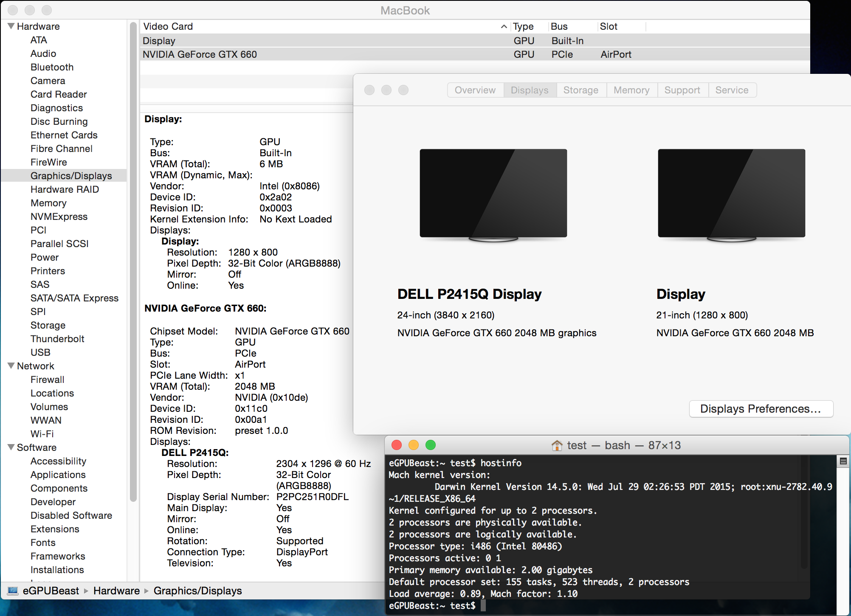Select Memory in the sidebar
The image size is (851, 616).
(x=48, y=203)
